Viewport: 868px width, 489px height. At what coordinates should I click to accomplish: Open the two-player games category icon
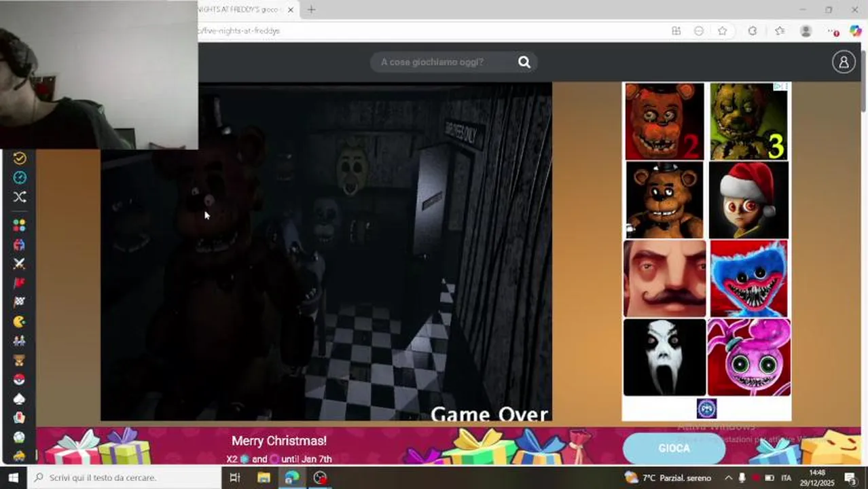click(20, 341)
